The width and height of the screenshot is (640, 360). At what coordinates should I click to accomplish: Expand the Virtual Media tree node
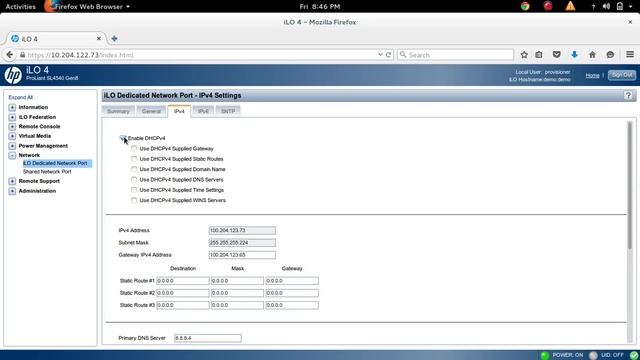[x=12, y=136]
